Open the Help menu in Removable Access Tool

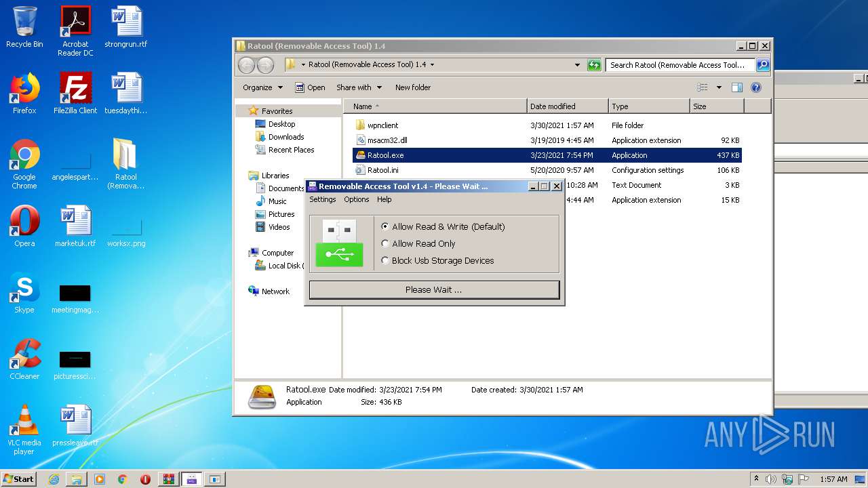384,199
